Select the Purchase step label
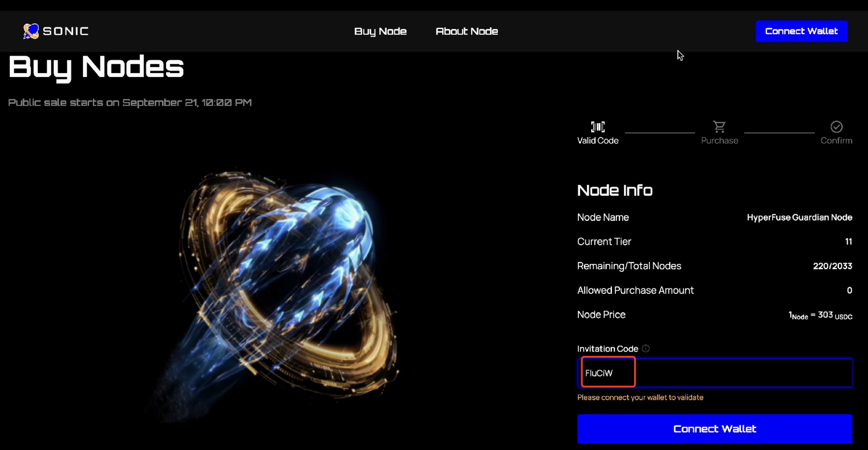This screenshot has height=450, width=868. [x=719, y=141]
